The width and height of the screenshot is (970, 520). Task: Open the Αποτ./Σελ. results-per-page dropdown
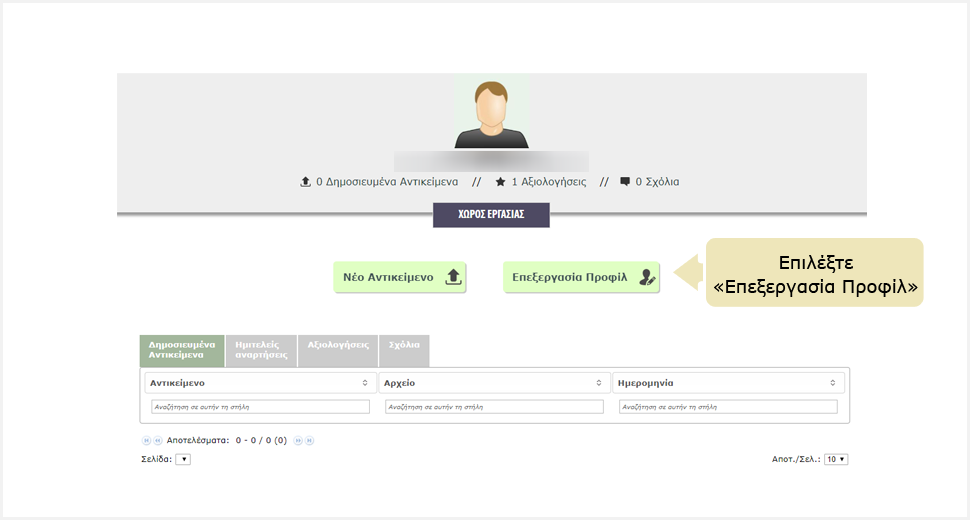pos(836,459)
